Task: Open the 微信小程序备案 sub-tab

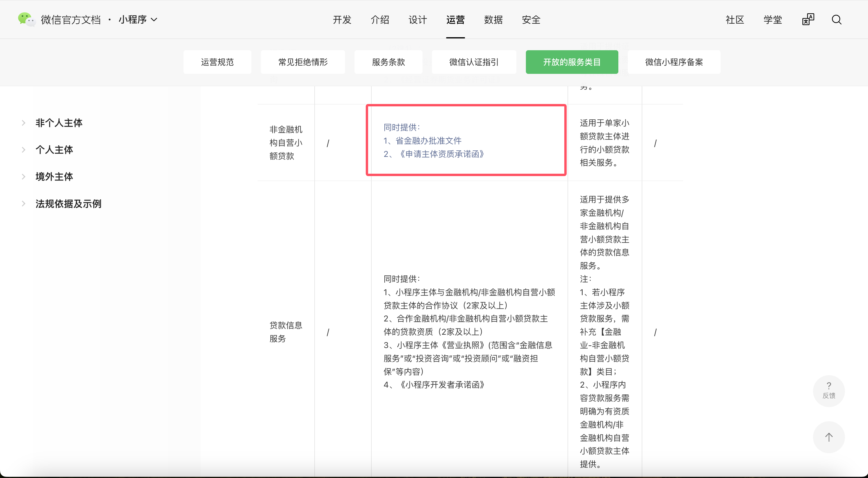Action: [674, 62]
